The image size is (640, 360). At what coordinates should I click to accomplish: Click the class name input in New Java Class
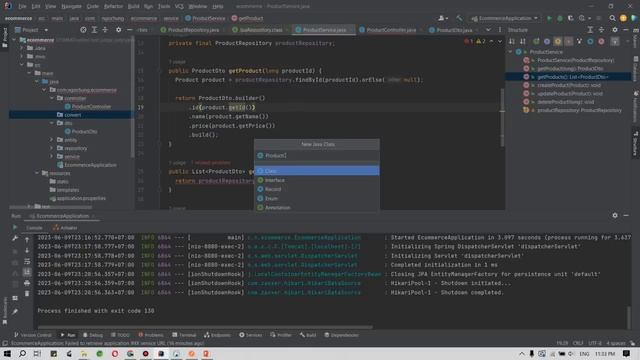pyautogui.click(x=317, y=156)
